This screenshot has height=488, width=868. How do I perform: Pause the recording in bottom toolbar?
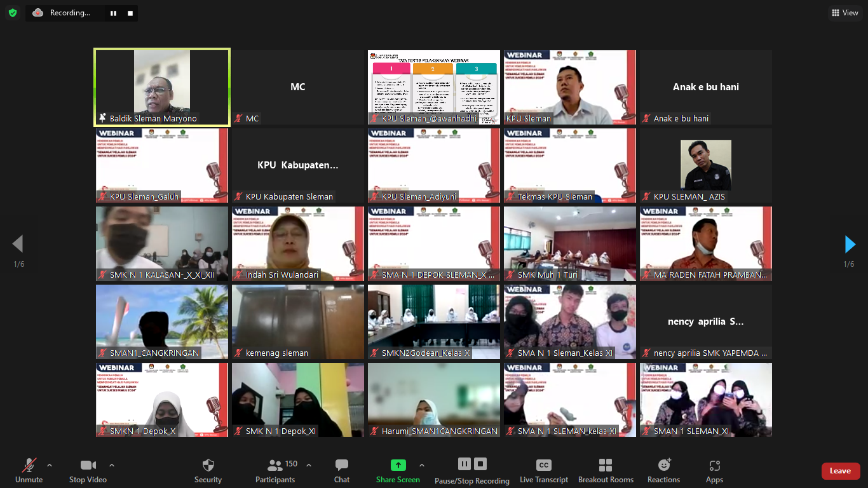click(465, 464)
